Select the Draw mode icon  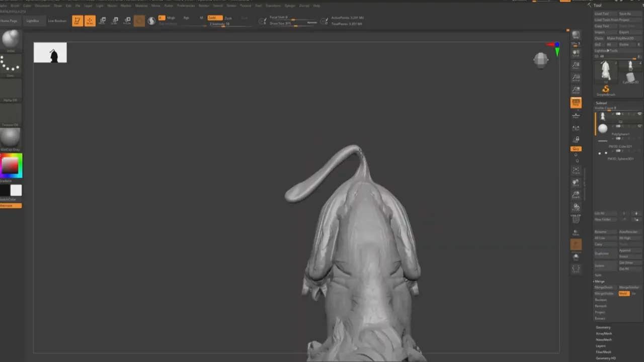pyautogui.click(x=90, y=21)
